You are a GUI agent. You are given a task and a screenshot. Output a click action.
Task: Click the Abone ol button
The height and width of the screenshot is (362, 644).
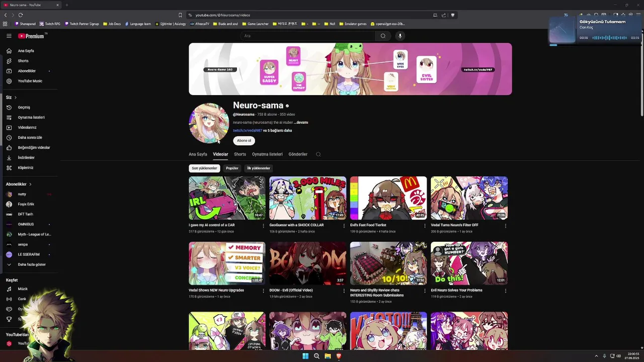pos(244,141)
